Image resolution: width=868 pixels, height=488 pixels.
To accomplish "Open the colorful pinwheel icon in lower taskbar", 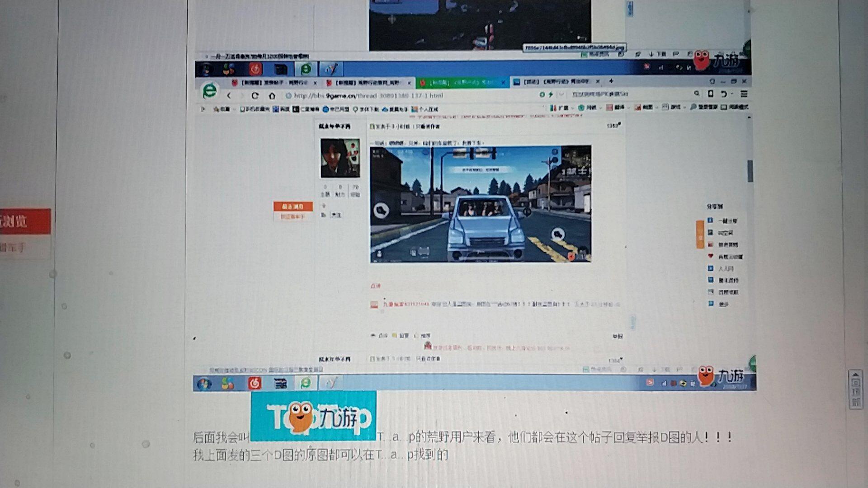I will pyautogui.click(x=228, y=384).
